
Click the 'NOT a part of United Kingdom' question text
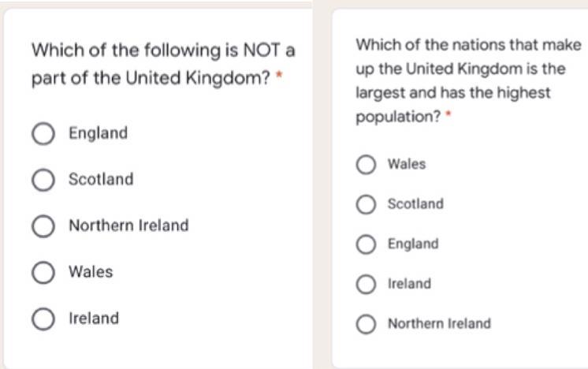coord(162,65)
